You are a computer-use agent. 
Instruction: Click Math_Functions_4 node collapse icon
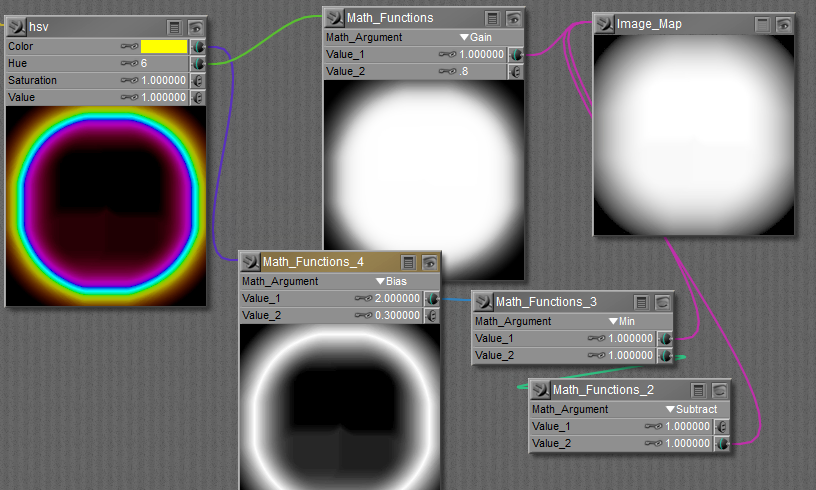(x=250, y=262)
